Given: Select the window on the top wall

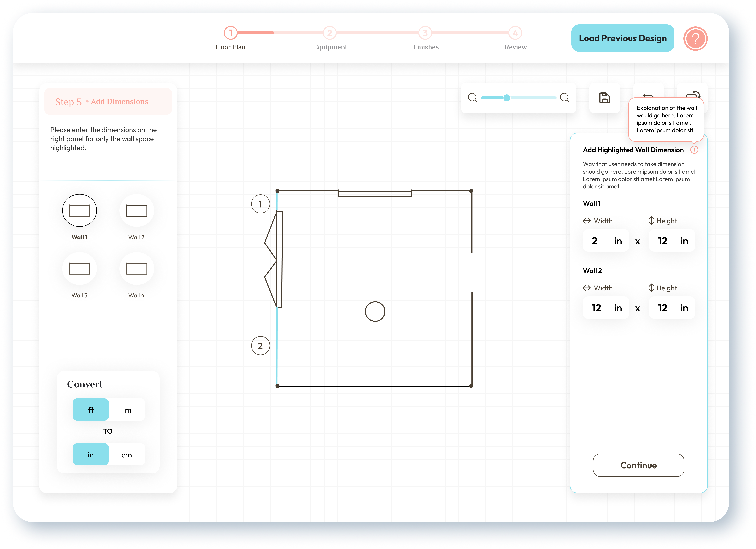Looking at the screenshot, I should [375, 194].
